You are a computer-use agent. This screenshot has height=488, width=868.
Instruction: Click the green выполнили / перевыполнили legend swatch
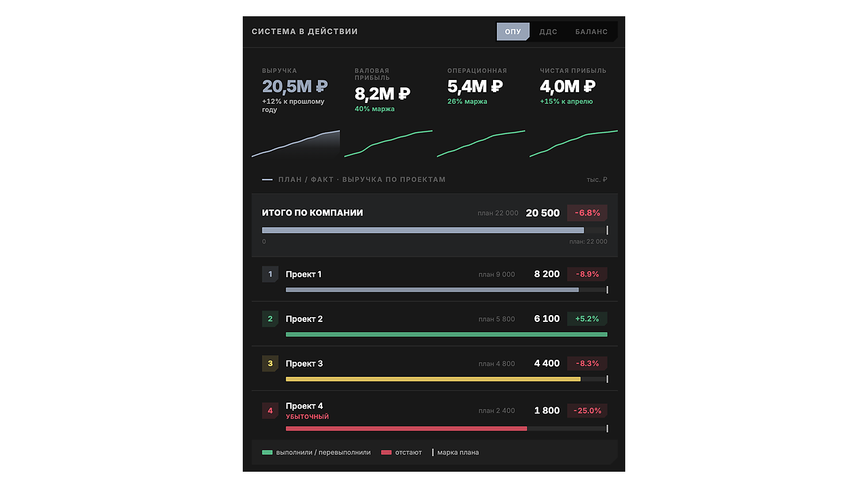(267, 453)
